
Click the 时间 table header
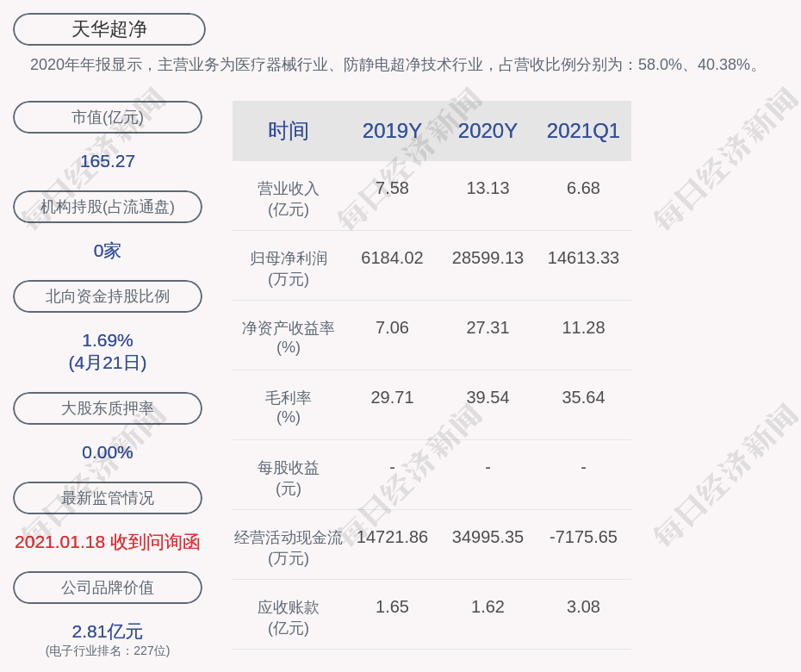pos(289,131)
